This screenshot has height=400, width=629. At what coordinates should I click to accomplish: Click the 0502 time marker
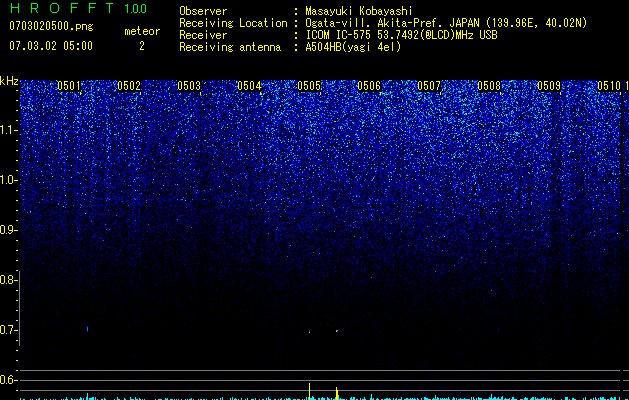click(x=129, y=86)
